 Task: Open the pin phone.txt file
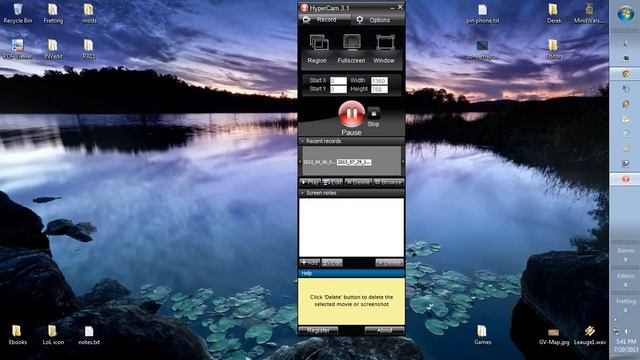[x=482, y=13]
